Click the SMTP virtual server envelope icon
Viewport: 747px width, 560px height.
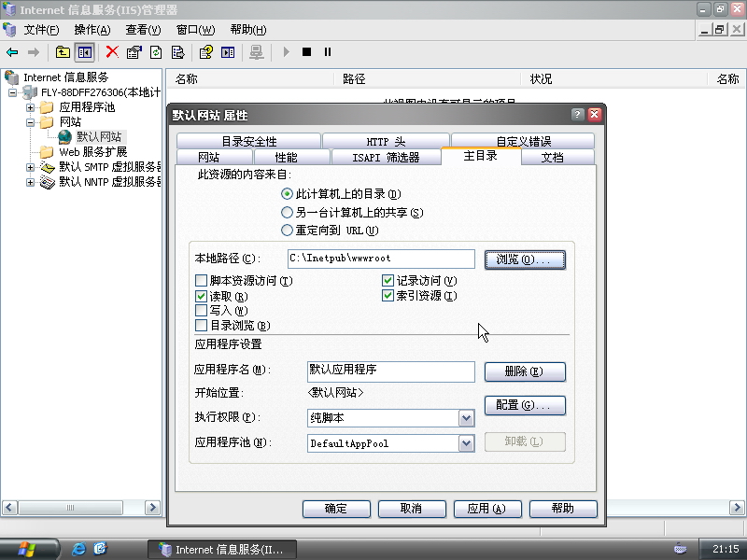[48, 167]
